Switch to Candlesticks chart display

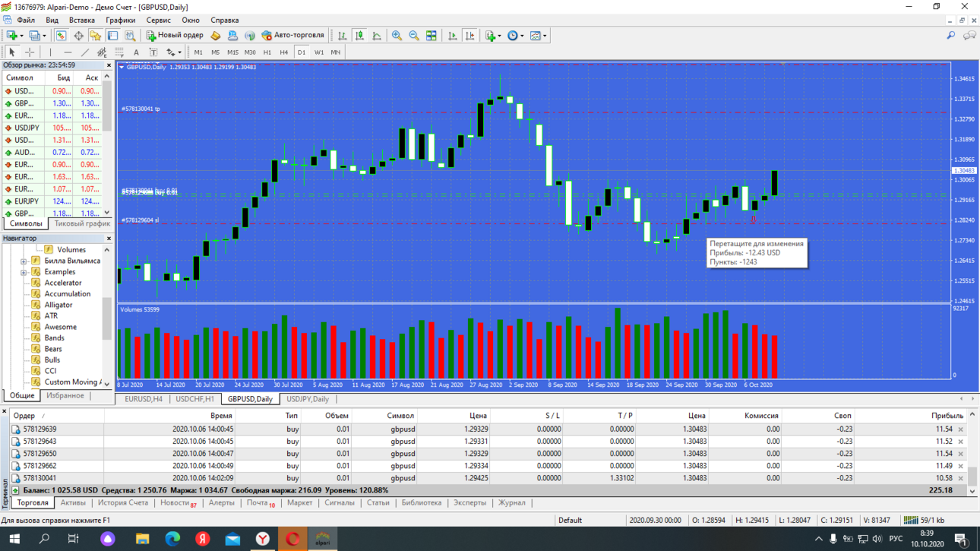point(359,36)
